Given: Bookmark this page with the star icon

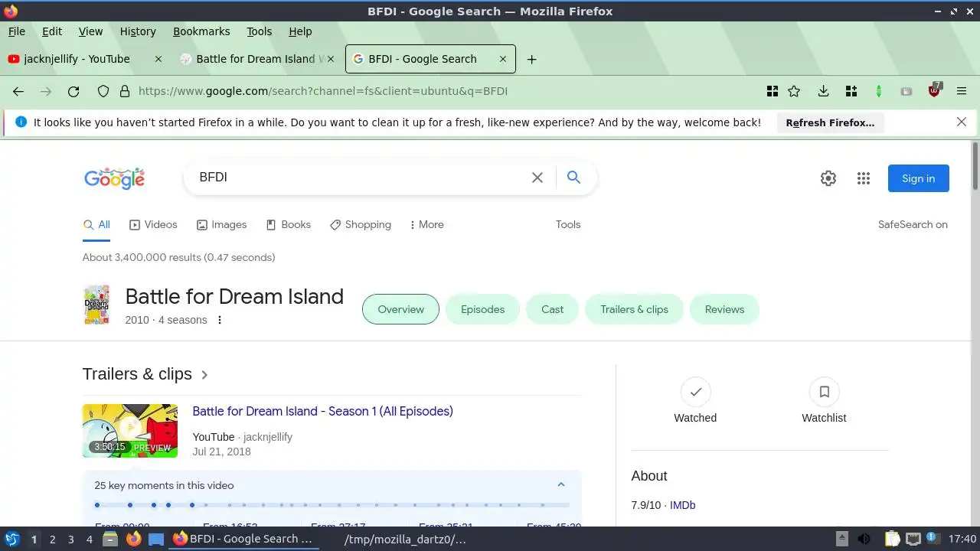Looking at the screenshot, I should (x=794, y=91).
